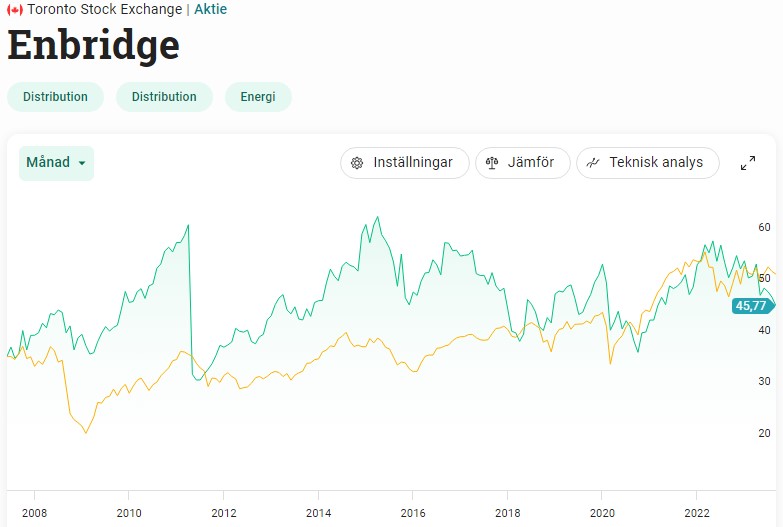Open the Energi sector tag
This screenshot has height=527, width=783.
(x=258, y=97)
